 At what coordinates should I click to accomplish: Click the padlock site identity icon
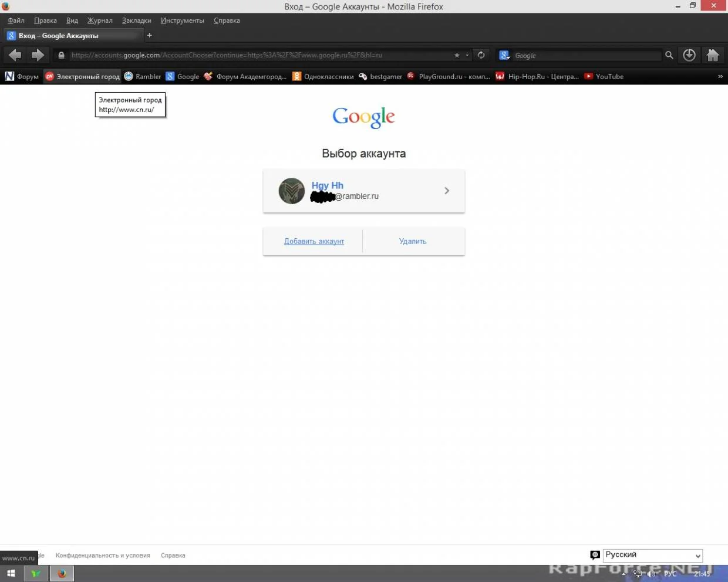61,55
